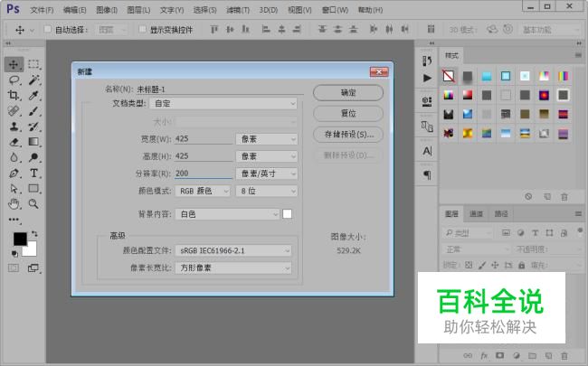Click the background content white color swatch
588x366 pixels.
[288, 214]
